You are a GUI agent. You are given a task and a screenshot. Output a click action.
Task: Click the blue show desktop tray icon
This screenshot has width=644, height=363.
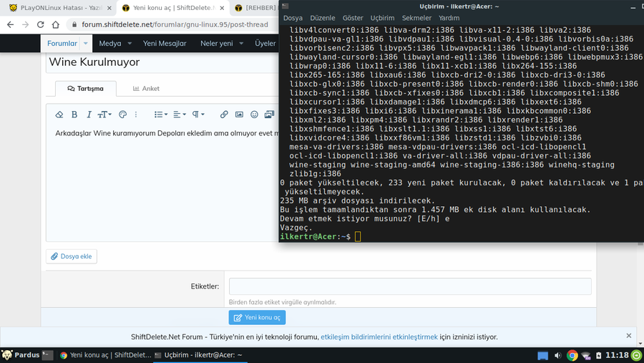542,356
